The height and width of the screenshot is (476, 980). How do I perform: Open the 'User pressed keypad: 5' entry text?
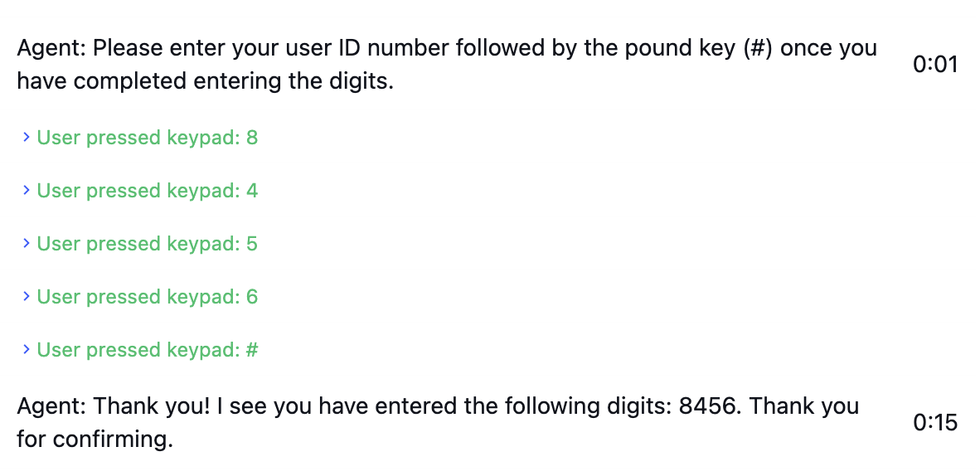(x=148, y=244)
